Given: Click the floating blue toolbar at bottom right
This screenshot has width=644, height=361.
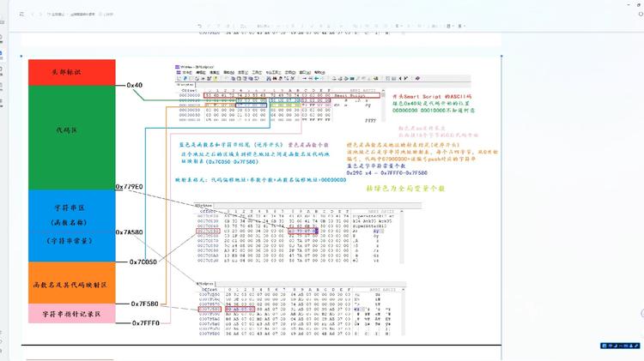Looking at the screenshot, I should tap(620, 346).
